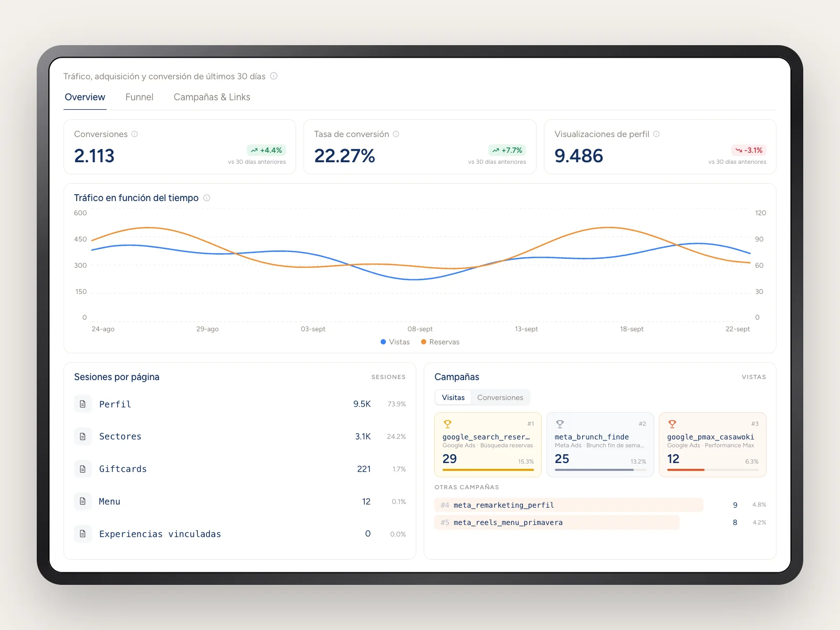Switch campaigns view to Conversiones
840x630 pixels.
click(500, 397)
